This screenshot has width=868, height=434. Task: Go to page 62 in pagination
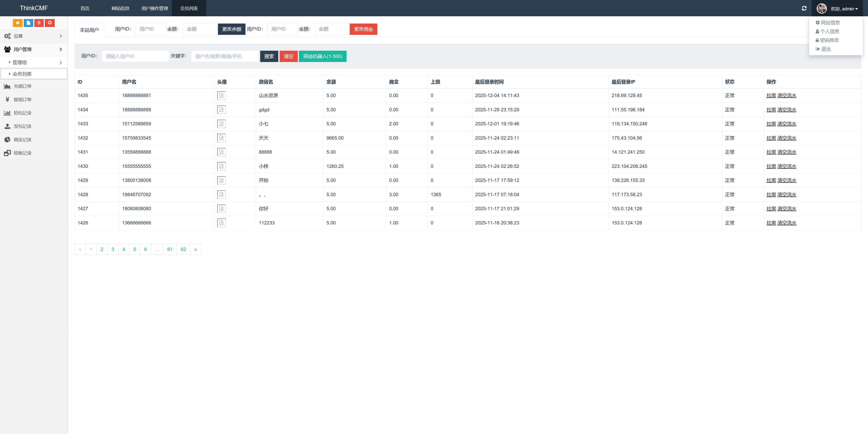(x=183, y=249)
